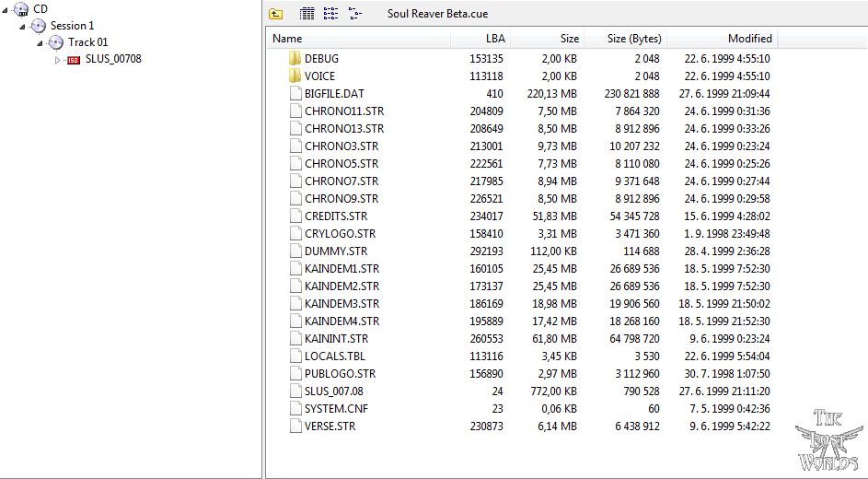Expand the SLUS_00708 tree node
Screen dimensions: 868x479
(58, 60)
